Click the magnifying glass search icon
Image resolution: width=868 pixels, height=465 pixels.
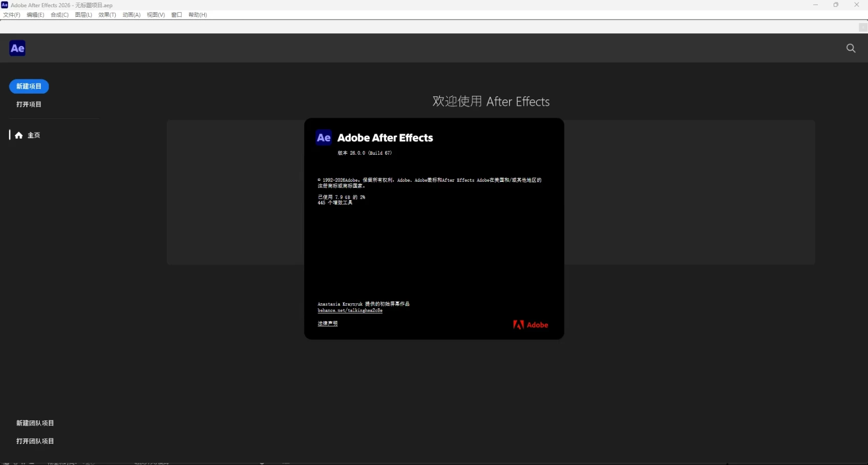coord(851,48)
